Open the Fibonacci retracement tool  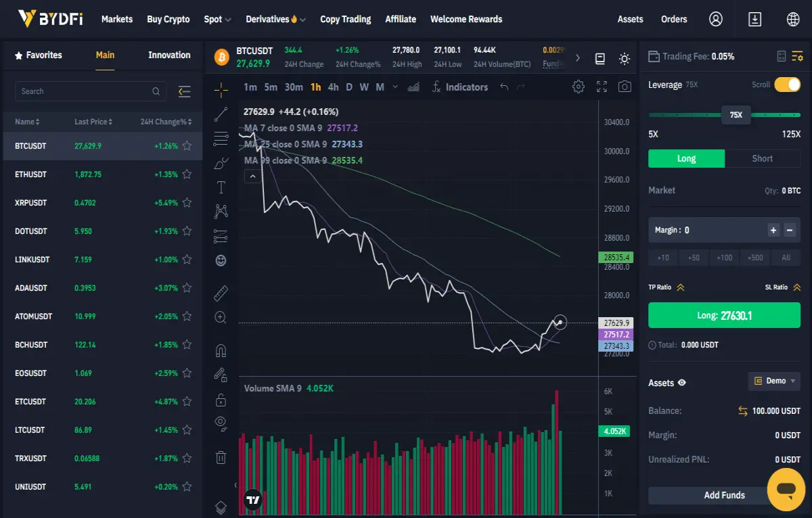pos(221,139)
